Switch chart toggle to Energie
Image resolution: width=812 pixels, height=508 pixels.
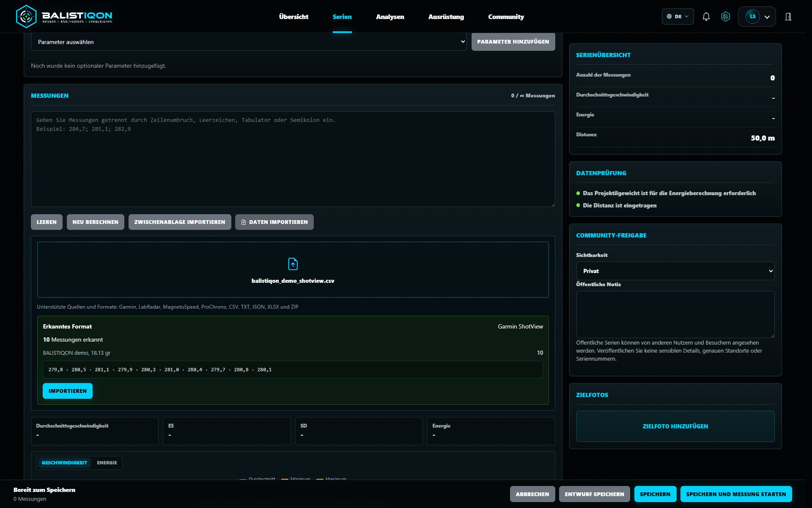point(107,463)
